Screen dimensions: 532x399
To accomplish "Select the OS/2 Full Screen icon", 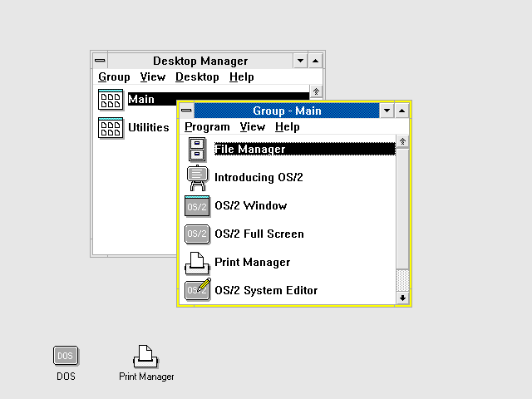I will (197, 234).
